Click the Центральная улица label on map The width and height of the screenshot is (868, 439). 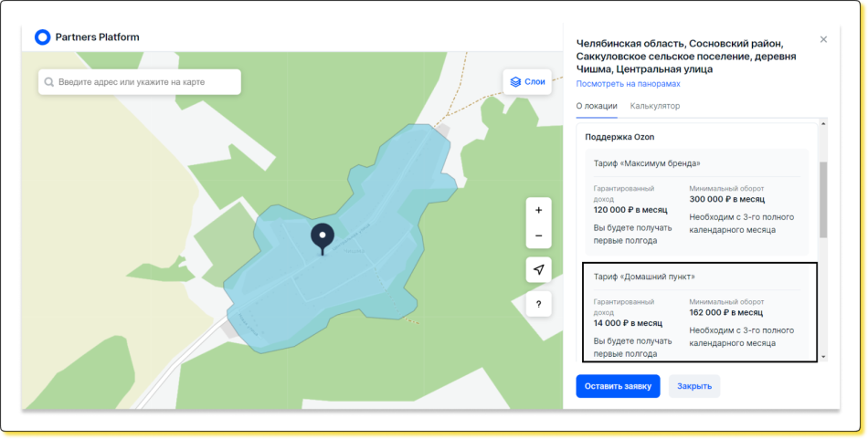tap(351, 237)
